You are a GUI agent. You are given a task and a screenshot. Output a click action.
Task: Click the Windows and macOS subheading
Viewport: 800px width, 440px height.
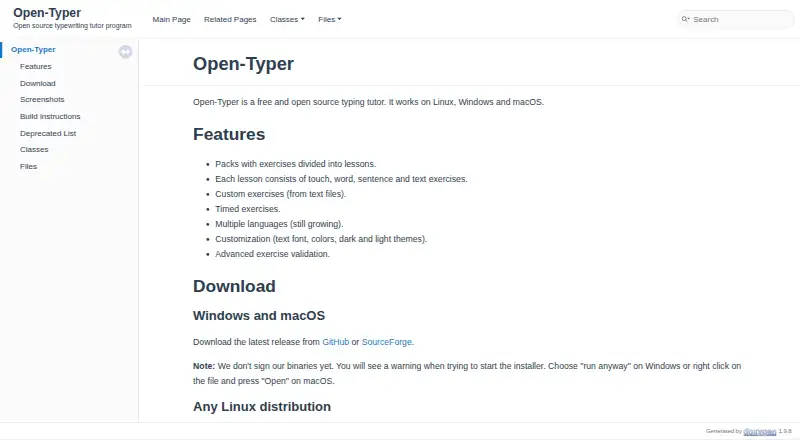click(259, 315)
